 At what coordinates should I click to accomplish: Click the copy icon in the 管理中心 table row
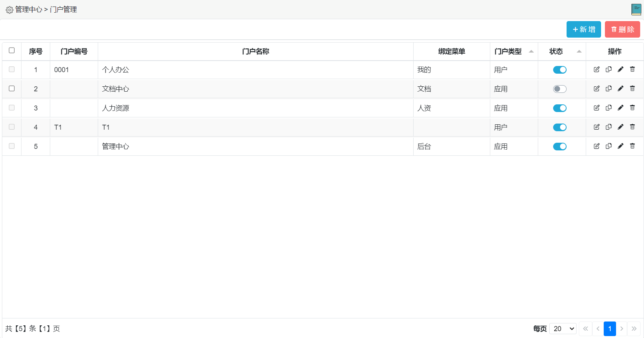point(608,146)
